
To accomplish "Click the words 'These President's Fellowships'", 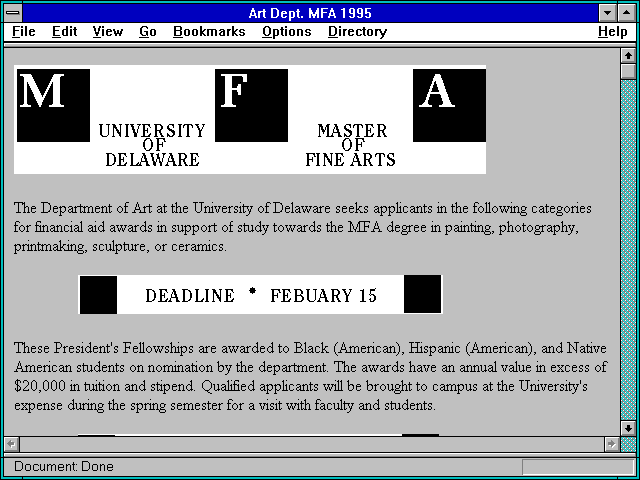I will (104, 348).
